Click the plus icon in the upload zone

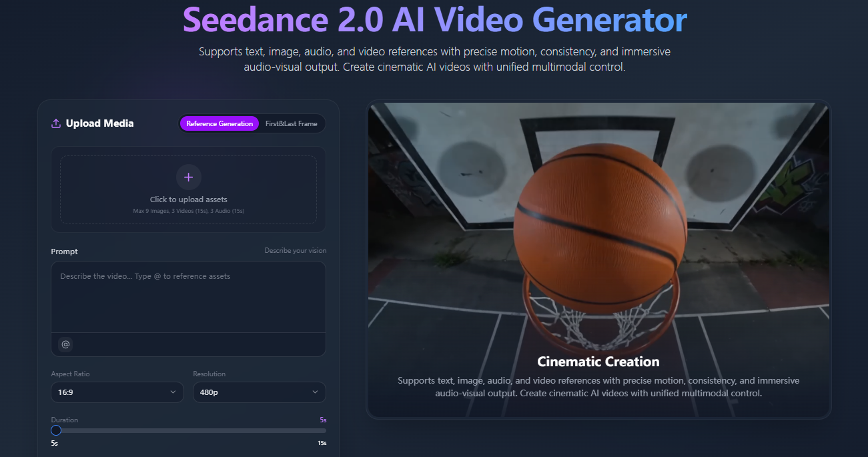189,177
